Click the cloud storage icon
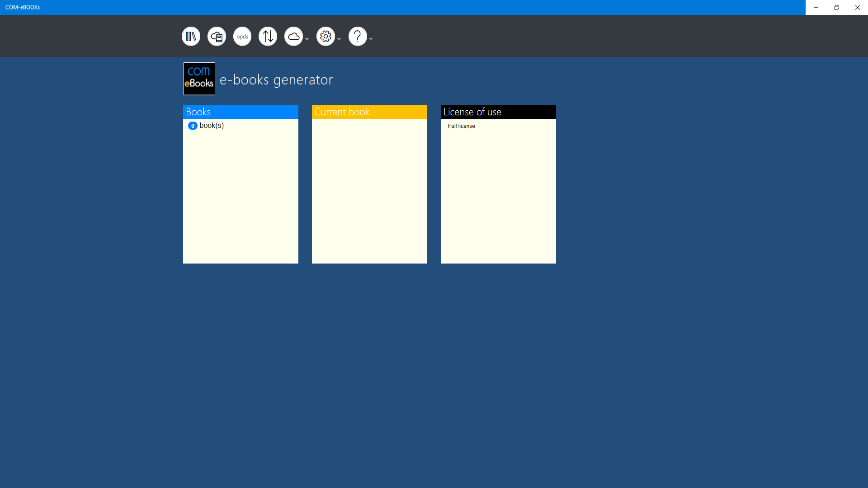868x488 pixels. pyautogui.click(x=293, y=36)
